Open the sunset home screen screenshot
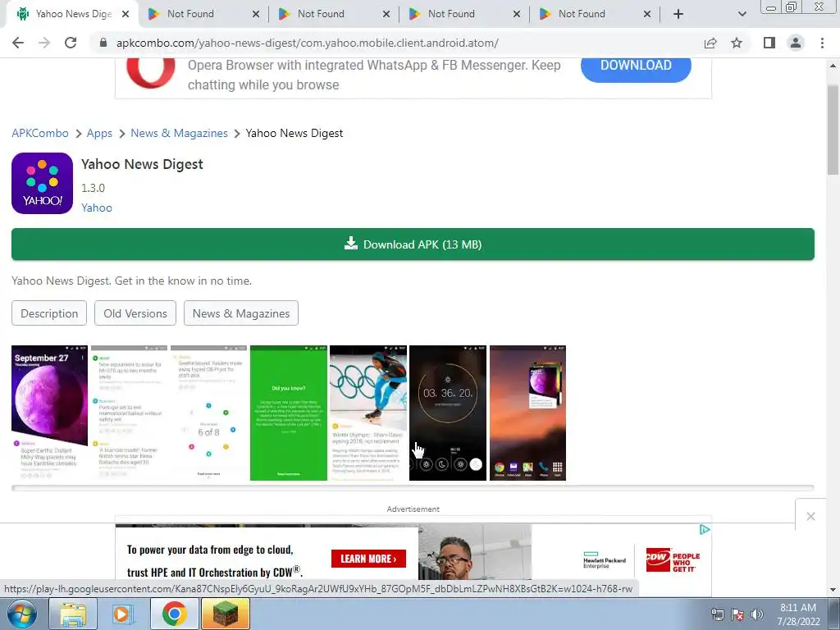 point(527,413)
